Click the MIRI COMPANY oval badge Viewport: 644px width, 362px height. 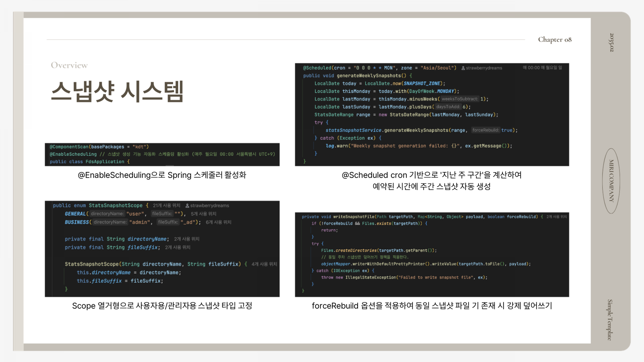pos(611,181)
